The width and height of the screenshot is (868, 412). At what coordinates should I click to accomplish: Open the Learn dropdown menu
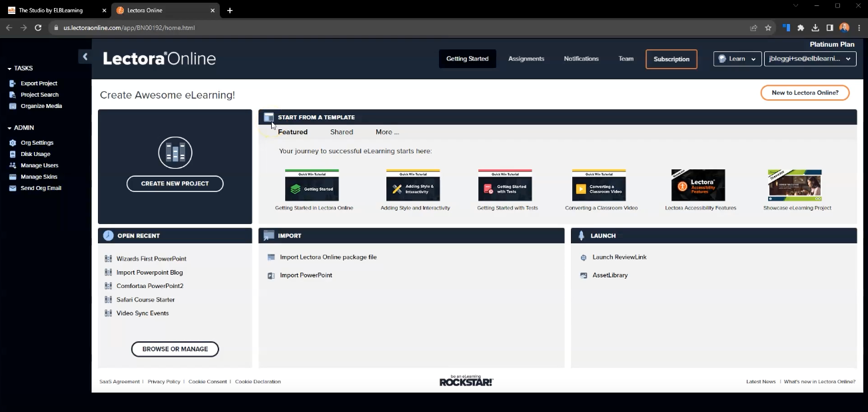coord(737,59)
